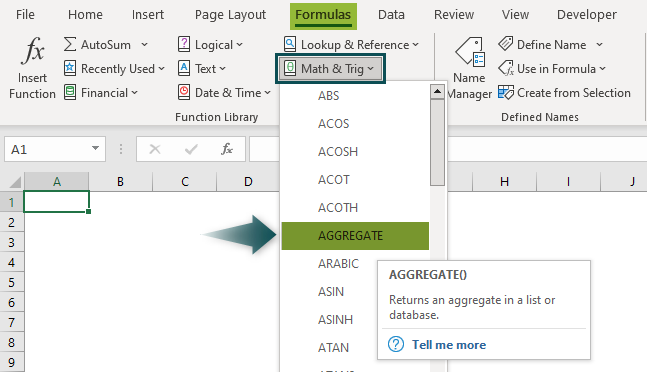Open the Insert Function dialog
Screen dimensions: 647x372
click(x=32, y=68)
